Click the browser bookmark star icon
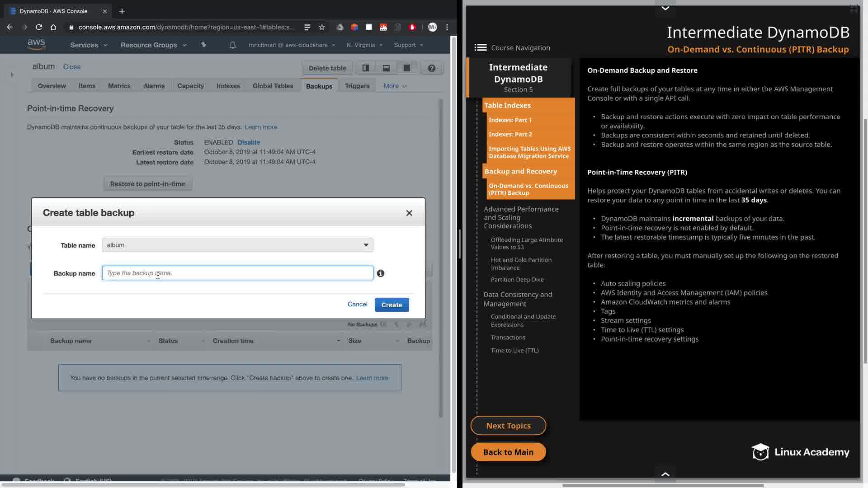 pyautogui.click(x=322, y=27)
